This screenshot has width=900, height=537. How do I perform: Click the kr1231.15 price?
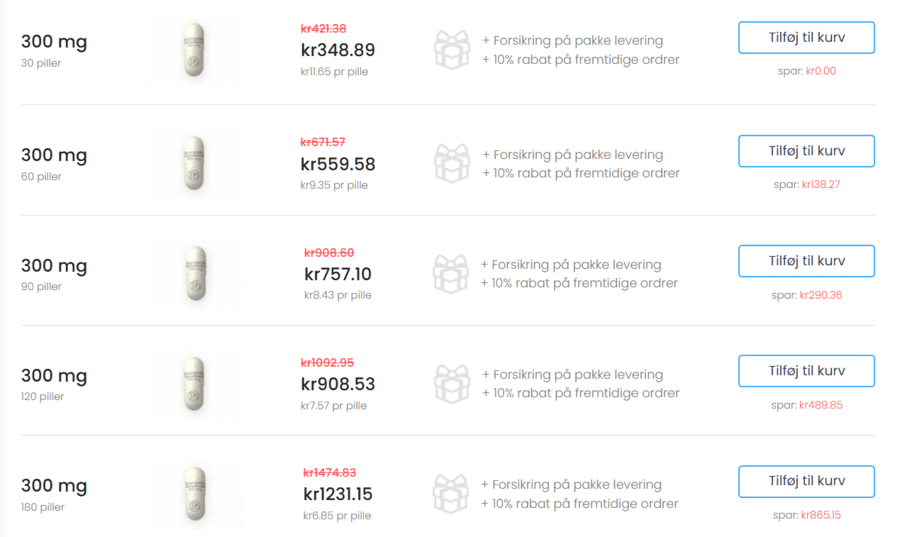tap(338, 494)
